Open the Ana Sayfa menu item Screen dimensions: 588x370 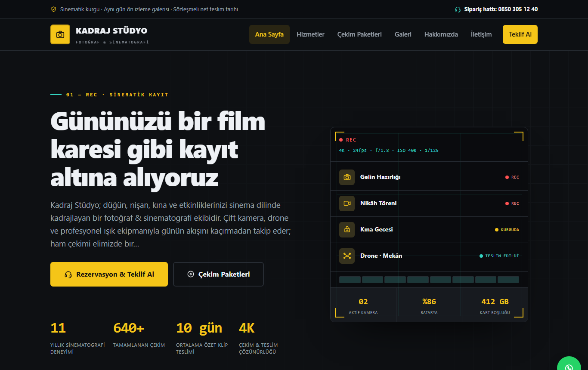click(x=269, y=34)
